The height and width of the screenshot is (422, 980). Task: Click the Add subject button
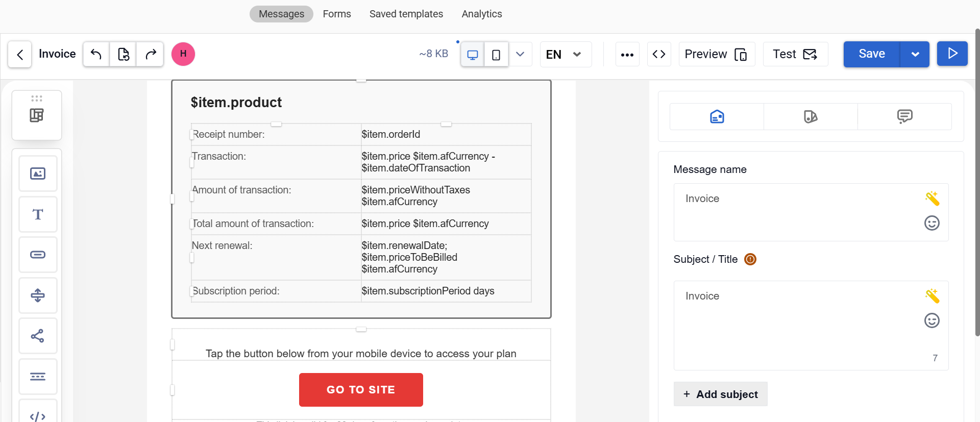tap(720, 394)
